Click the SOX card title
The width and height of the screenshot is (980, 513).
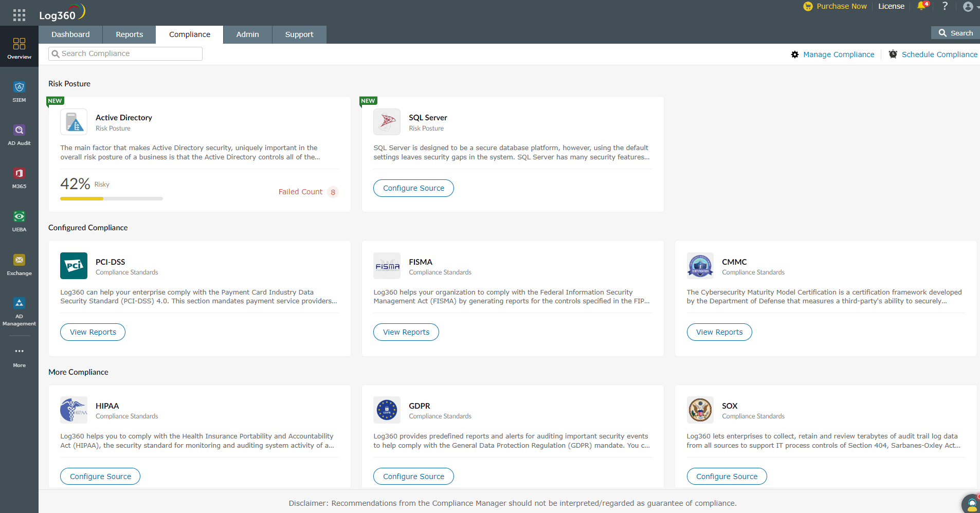(x=730, y=406)
